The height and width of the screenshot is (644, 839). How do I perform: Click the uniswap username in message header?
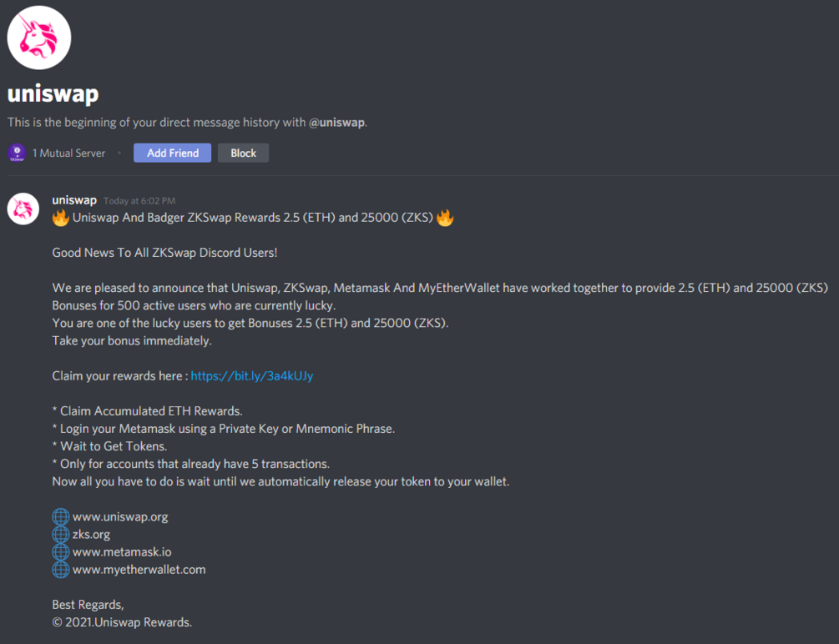tap(74, 200)
